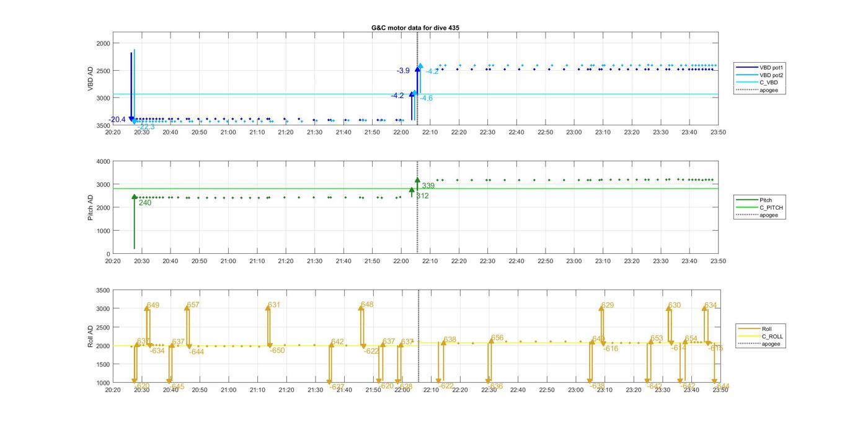Click the '22:00' x-axis tick under the VBD plot
Screen dimensions: 868x430
[x=401, y=132]
